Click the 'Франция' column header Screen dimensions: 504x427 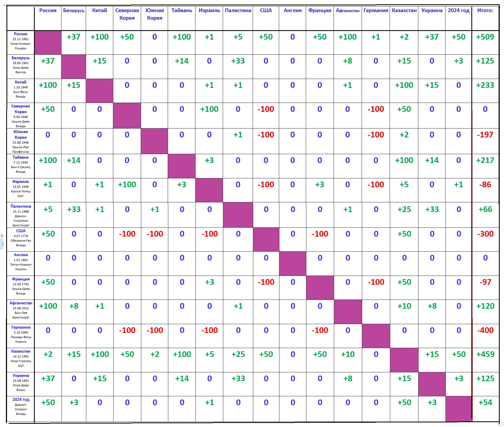coord(320,11)
